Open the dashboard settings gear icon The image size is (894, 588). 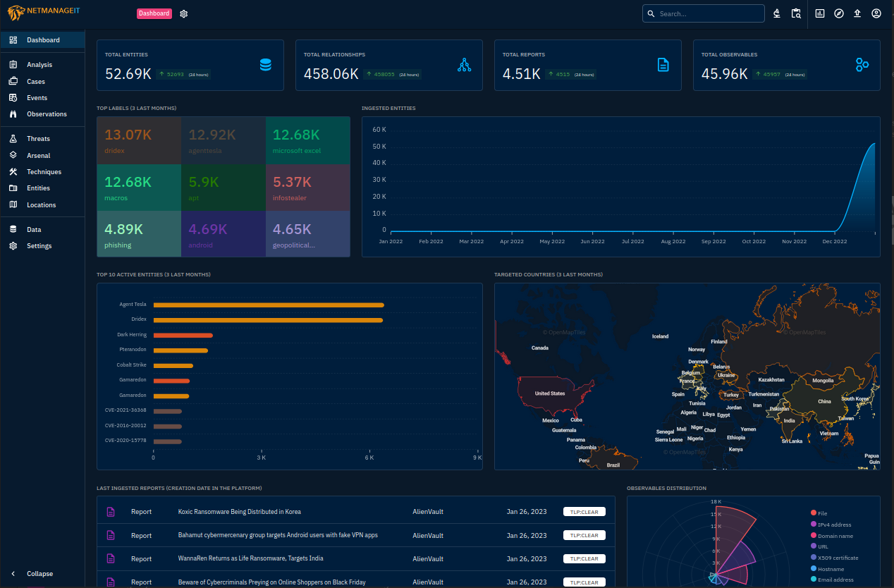pos(184,13)
